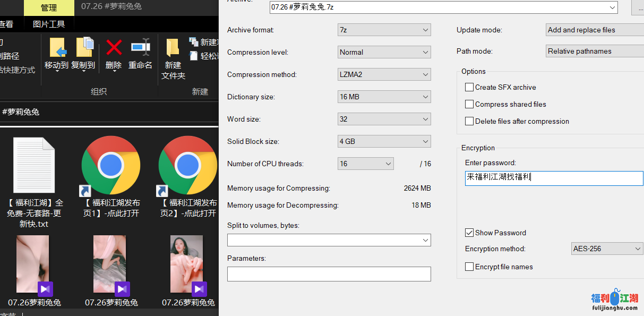The image size is (644, 316).
Task: Uncheck the Show Password checkbox
Action: (469, 233)
